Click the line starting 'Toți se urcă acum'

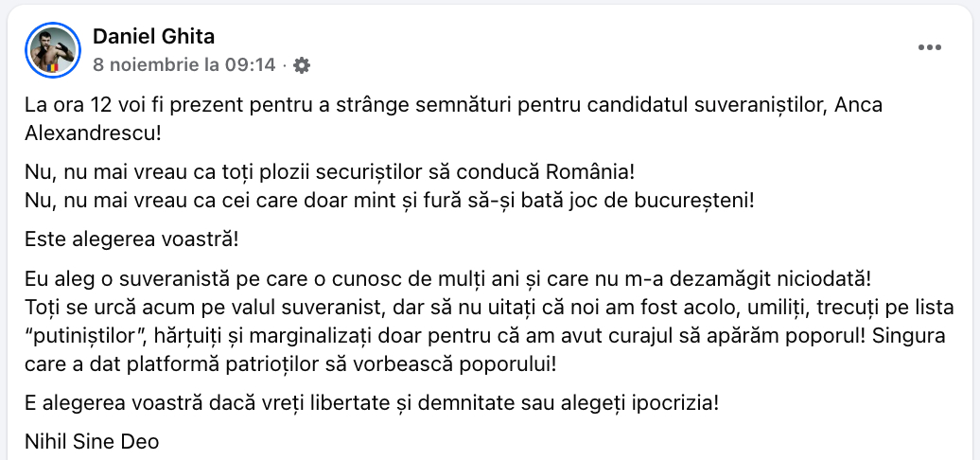[x=473, y=307]
